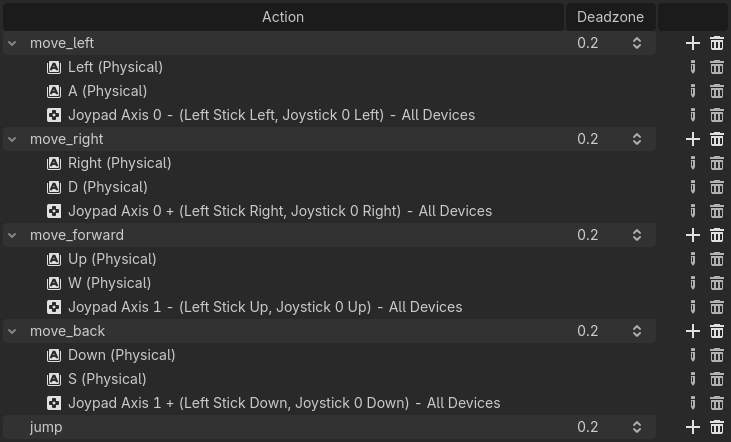Remove the A (Physical) key event
Screen dimensions: 731x442
coord(717,91)
